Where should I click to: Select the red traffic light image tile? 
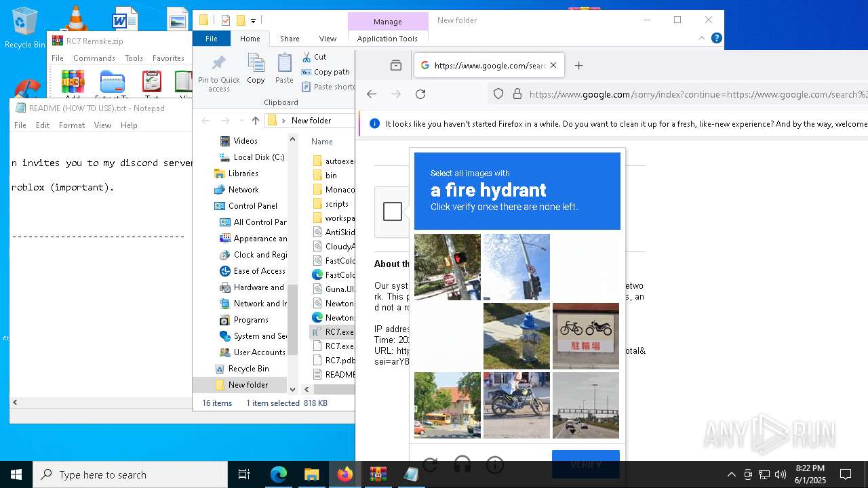[x=448, y=267]
